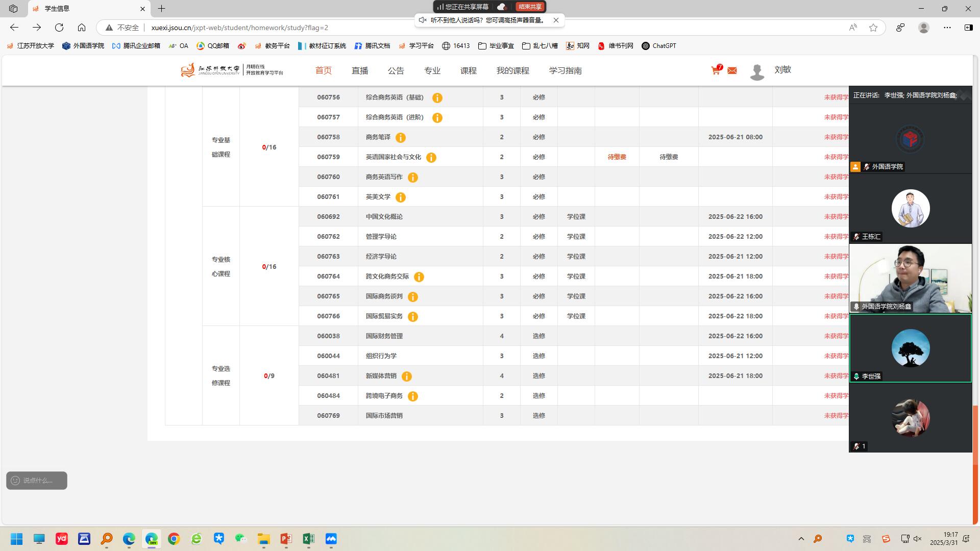Open Excel from the taskbar
980x551 pixels.
coord(308,539)
